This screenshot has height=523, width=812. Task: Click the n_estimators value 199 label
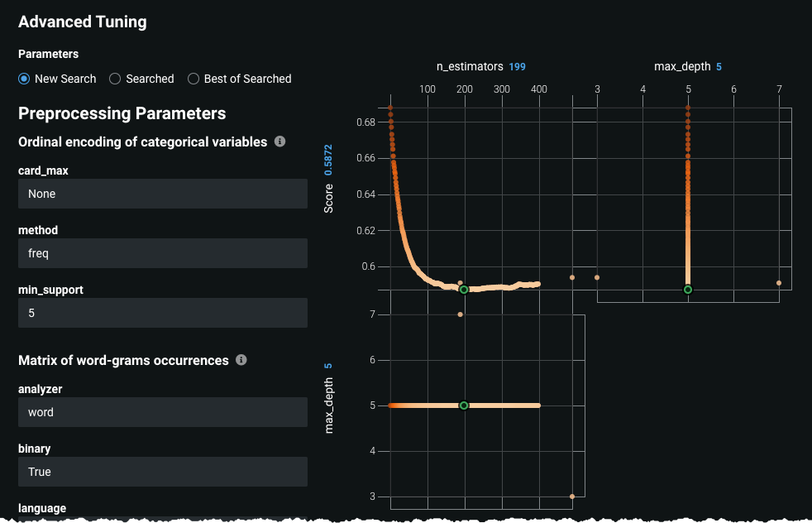[x=518, y=66]
